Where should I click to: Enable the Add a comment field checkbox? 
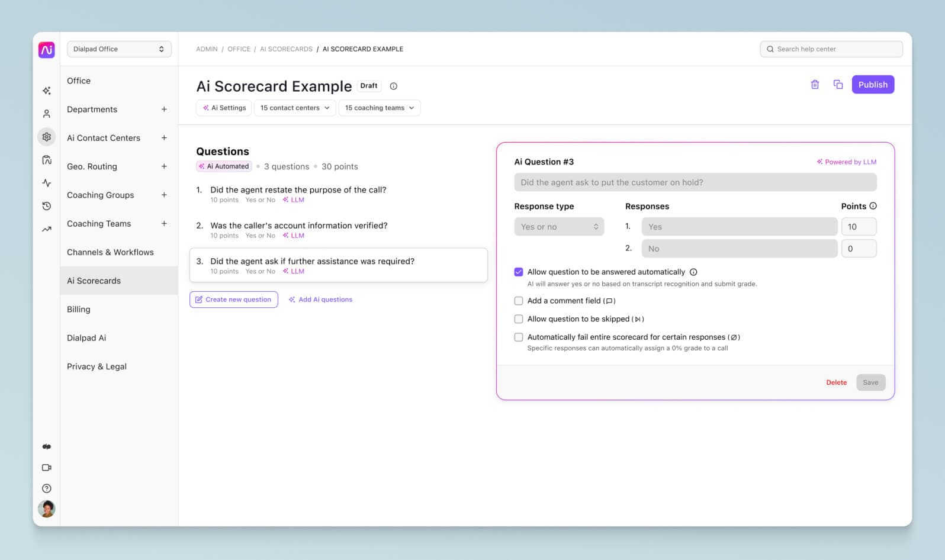point(519,301)
